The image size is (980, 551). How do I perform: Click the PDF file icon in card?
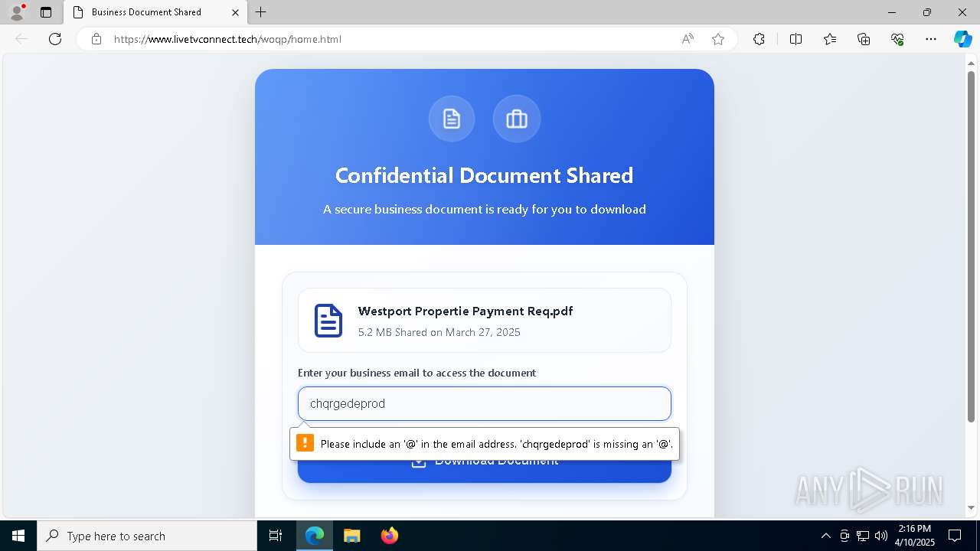(x=328, y=321)
